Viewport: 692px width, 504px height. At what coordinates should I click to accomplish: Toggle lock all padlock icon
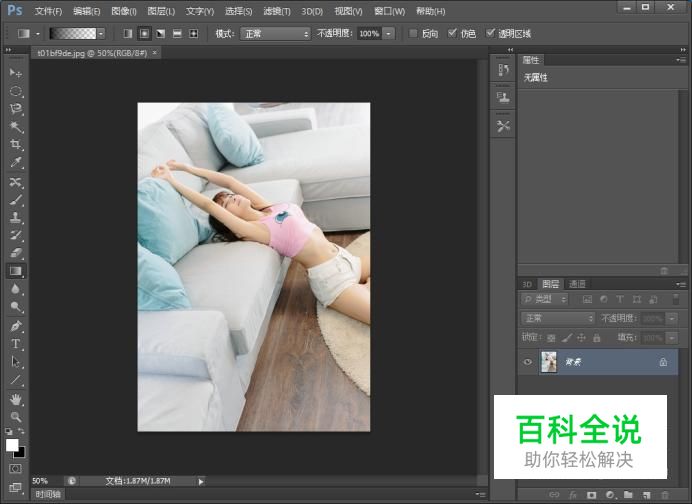tap(597, 338)
